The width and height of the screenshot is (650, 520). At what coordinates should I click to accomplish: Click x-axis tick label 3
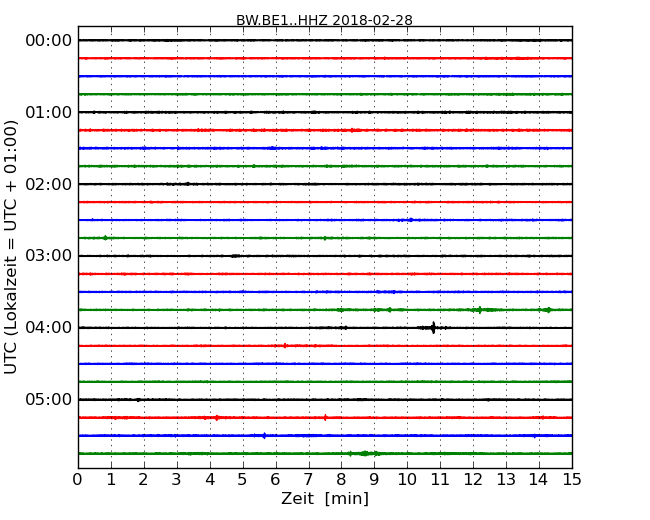[x=177, y=480]
